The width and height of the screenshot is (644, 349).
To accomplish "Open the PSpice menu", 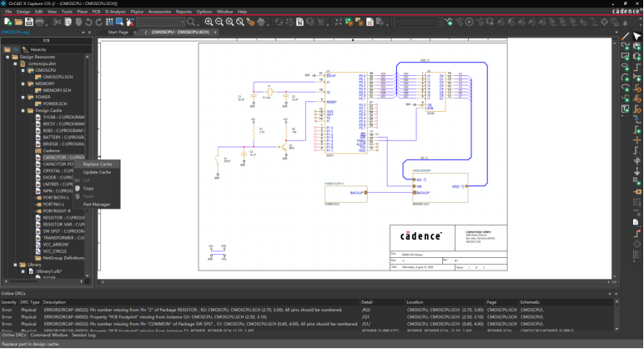I will click(x=137, y=12).
